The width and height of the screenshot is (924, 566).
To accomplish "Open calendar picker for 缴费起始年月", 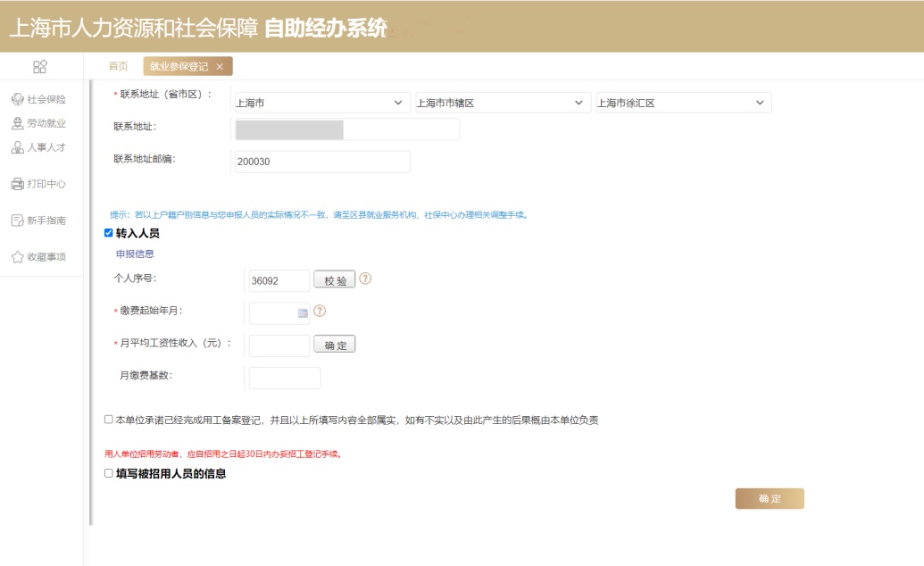I will click(303, 312).
